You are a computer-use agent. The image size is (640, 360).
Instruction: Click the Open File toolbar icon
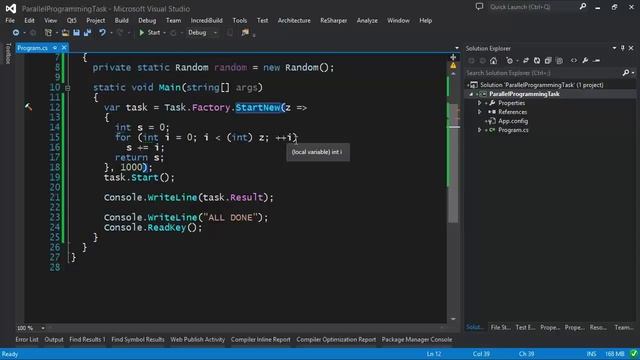[65, 33]
